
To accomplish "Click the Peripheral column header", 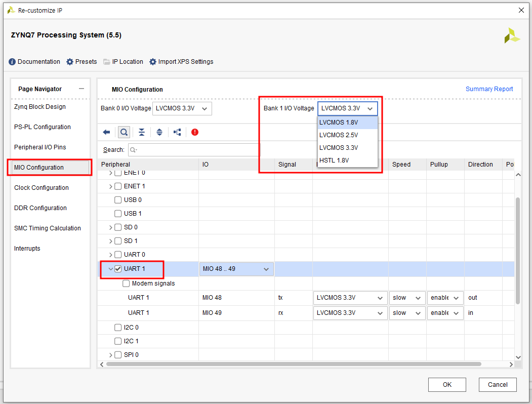I will 148,165.
